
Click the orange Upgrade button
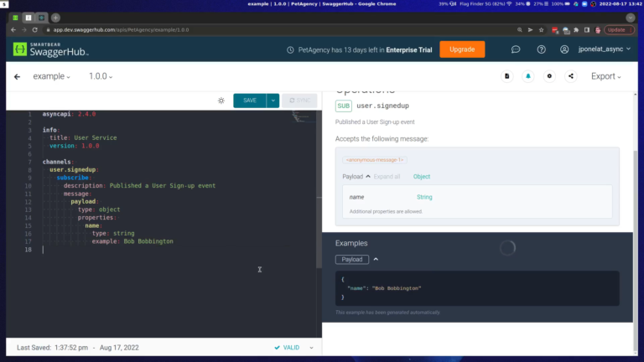click(x=462, y=49)
